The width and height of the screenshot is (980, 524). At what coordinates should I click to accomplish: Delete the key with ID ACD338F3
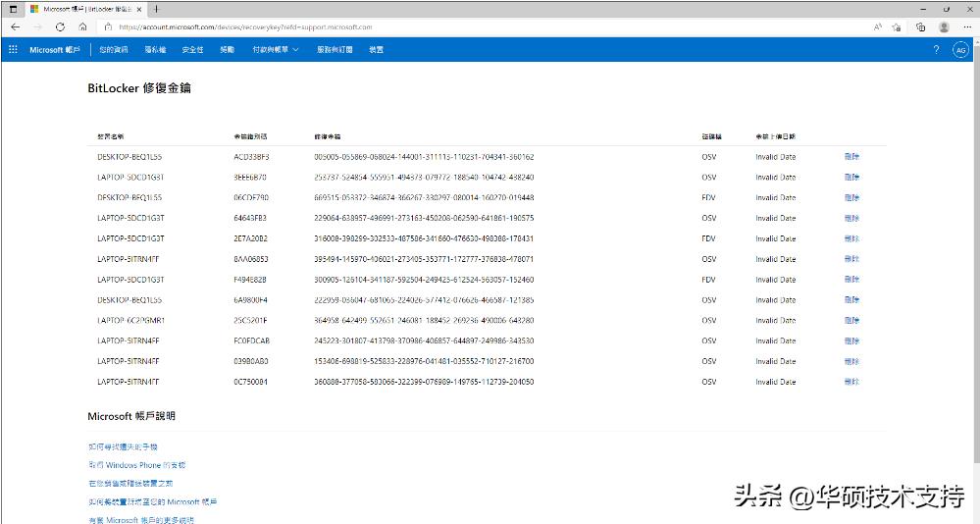coord(851,157)
